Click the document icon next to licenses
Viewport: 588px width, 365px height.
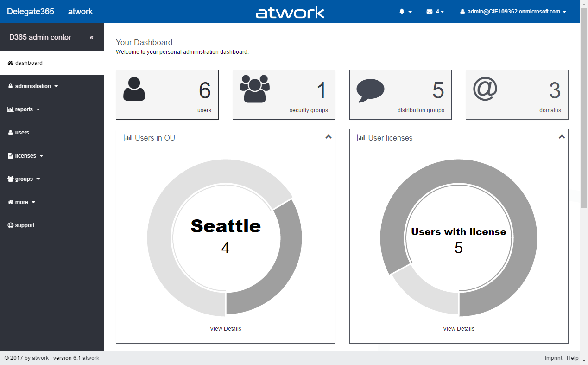[10, 156]
